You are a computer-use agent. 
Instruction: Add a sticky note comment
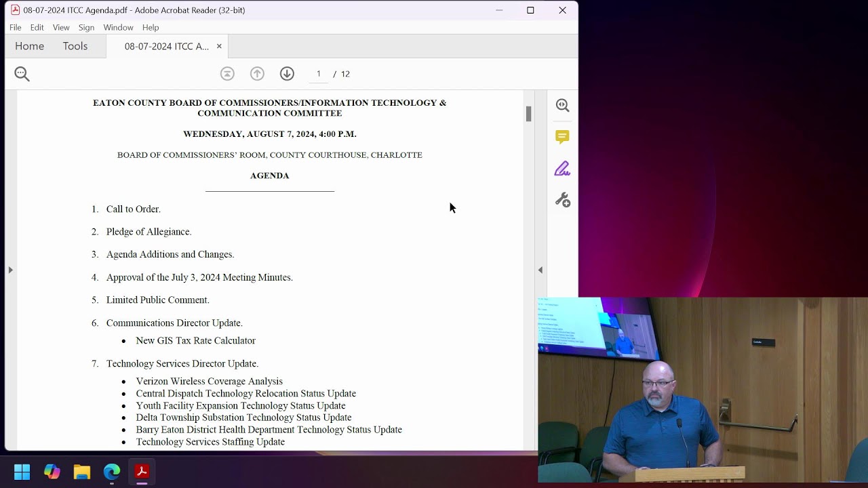coord(562,137)
